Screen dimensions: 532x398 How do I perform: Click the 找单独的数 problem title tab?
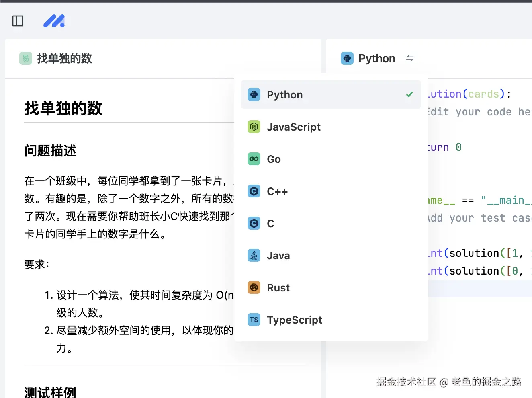pyautogui.click(x=64, y=58)
